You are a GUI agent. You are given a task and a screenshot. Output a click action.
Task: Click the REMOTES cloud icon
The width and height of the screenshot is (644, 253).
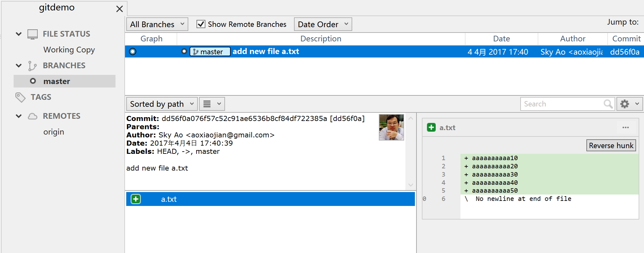(x=32, y=116)
